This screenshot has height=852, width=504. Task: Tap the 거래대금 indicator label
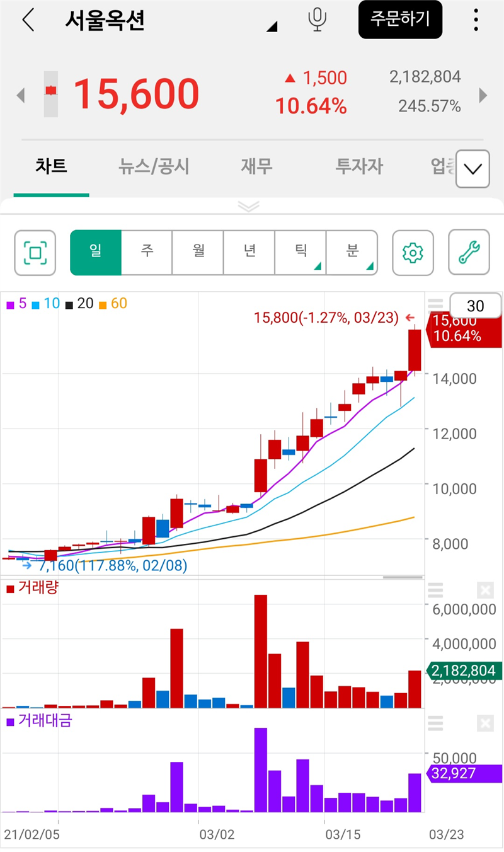(x=39, y=720)
